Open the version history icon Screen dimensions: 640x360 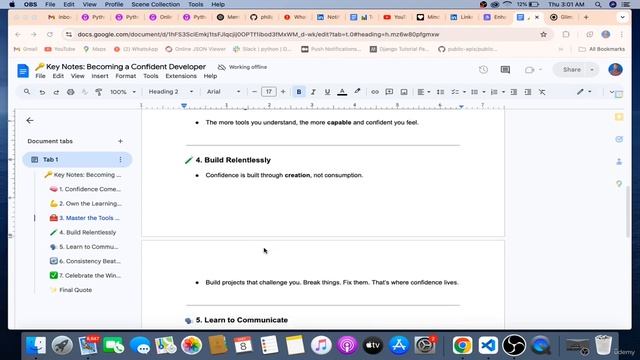pyautogui.click(x=483, y=70)
